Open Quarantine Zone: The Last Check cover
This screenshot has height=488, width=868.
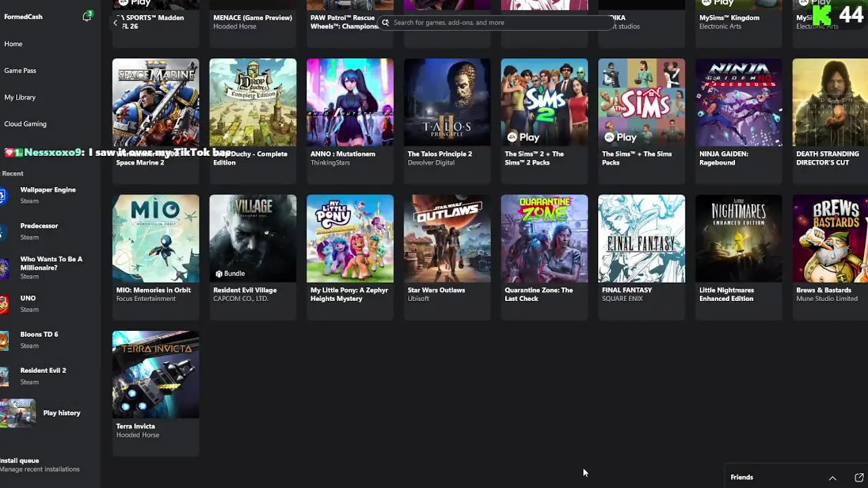(x=545, y=239)
